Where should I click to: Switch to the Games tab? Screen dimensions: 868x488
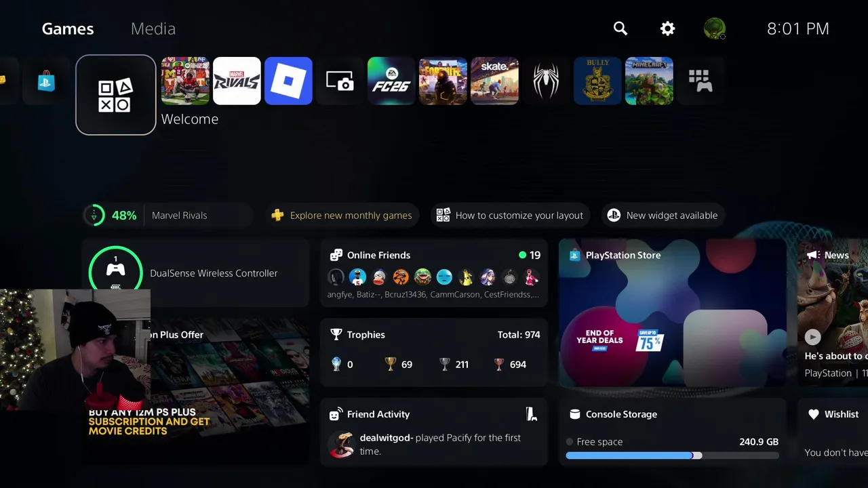68,28
